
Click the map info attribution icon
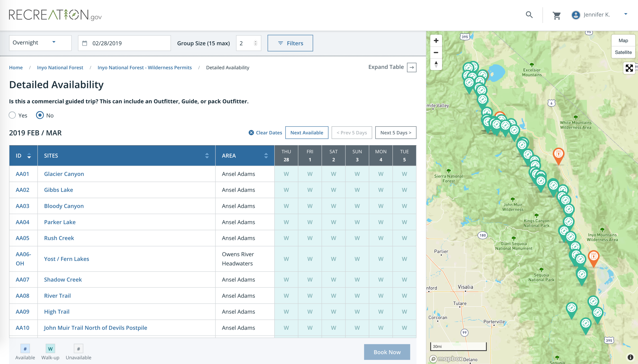coord(630,357)
